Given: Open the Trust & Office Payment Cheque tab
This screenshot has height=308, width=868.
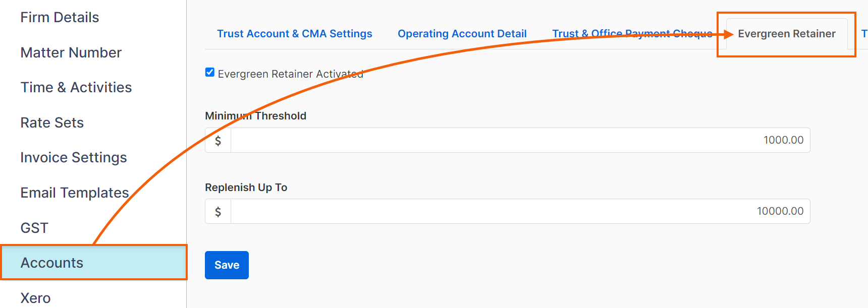Looking at the screenshot, I should (632, 34).
